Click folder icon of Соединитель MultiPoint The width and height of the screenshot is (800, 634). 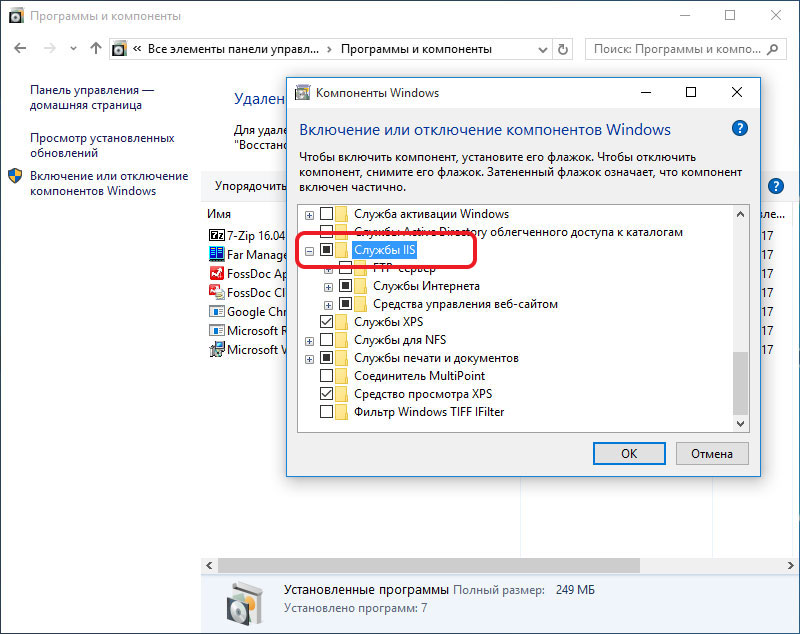point(342,375)
